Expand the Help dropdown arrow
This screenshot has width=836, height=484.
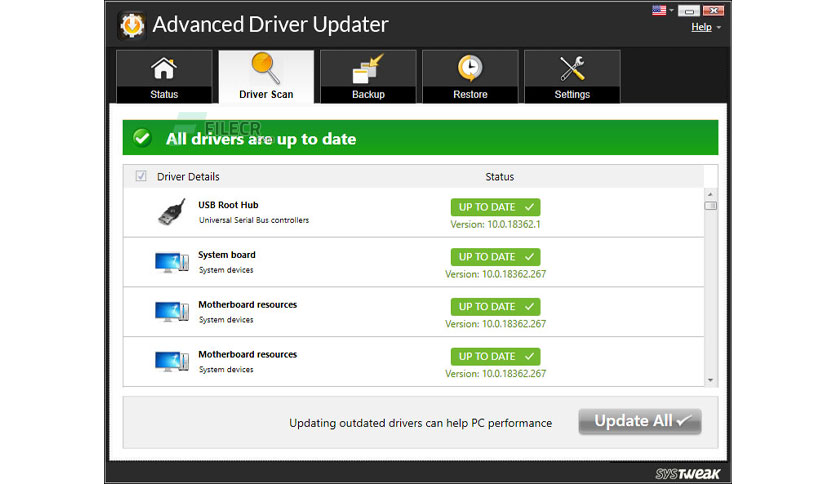click(x=719, y=27)
